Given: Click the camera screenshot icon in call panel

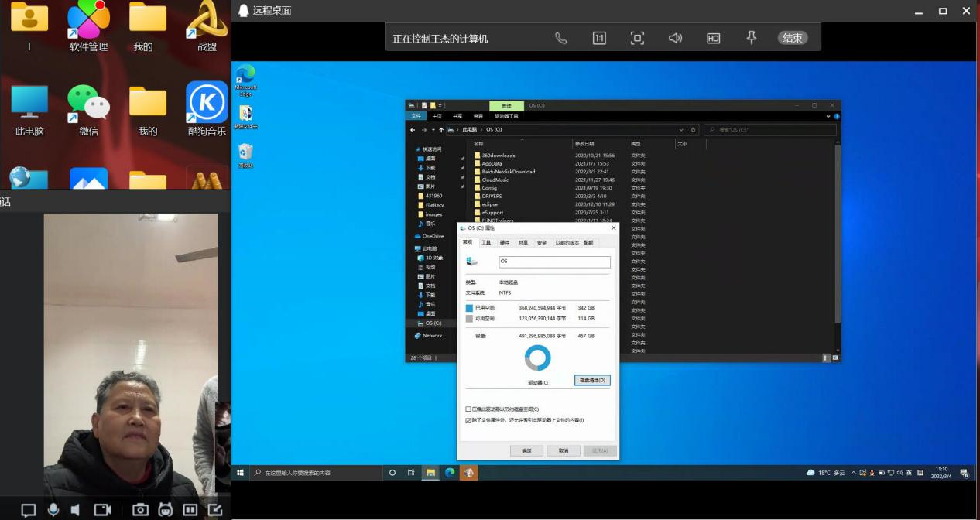Looking at the screenshot, I should (x=140, y=509).
